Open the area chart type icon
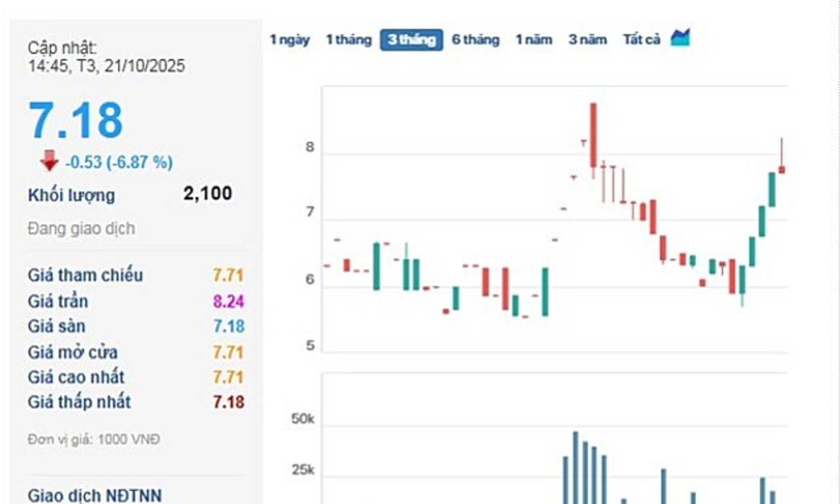The image size is (840, 504). [680, 38]
